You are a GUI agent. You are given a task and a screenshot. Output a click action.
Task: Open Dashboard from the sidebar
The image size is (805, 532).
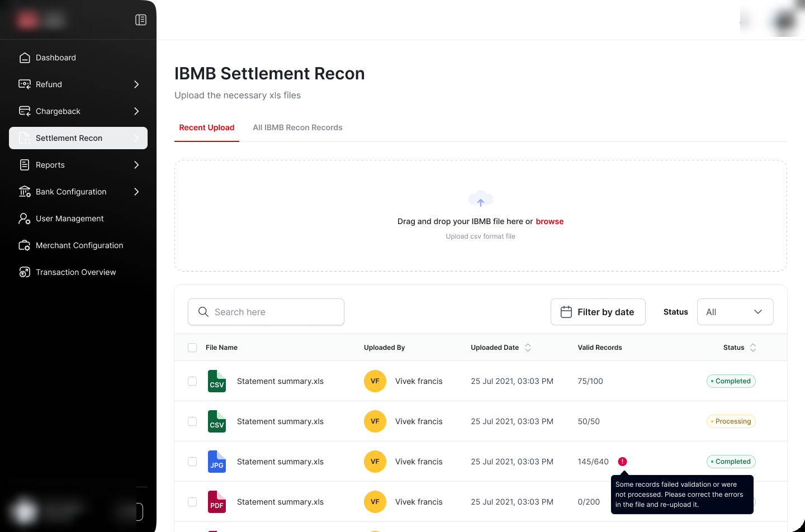coord(78,58)
